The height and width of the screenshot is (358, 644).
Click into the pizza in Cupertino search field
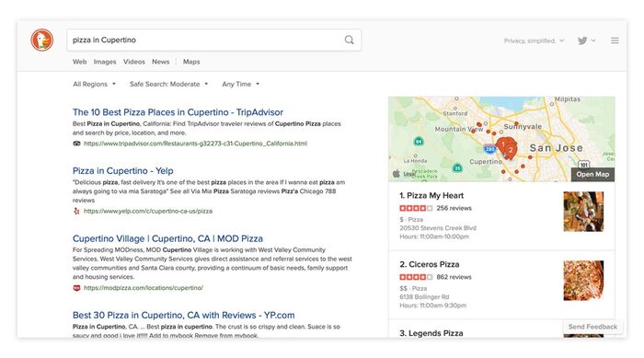coord(214,40)
